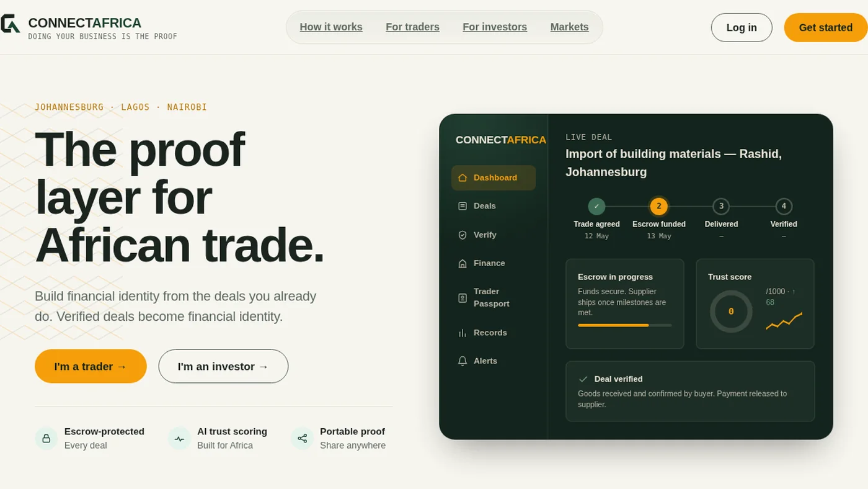
Task: Click the Import of building materials deal title
Action: 673,163
